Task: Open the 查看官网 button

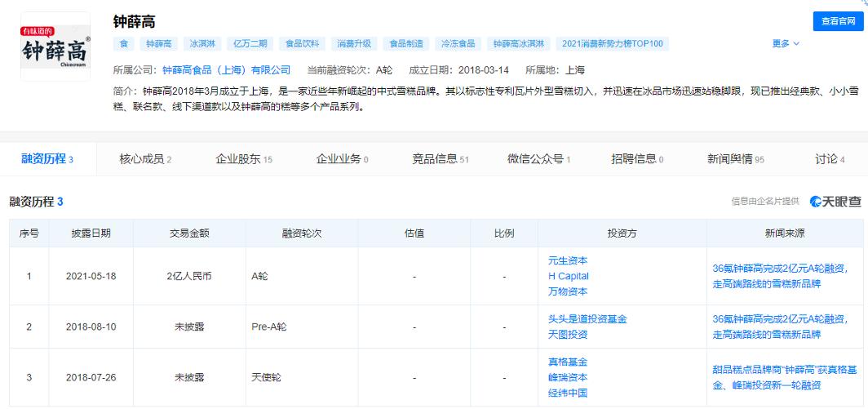Action: [838, 21]
